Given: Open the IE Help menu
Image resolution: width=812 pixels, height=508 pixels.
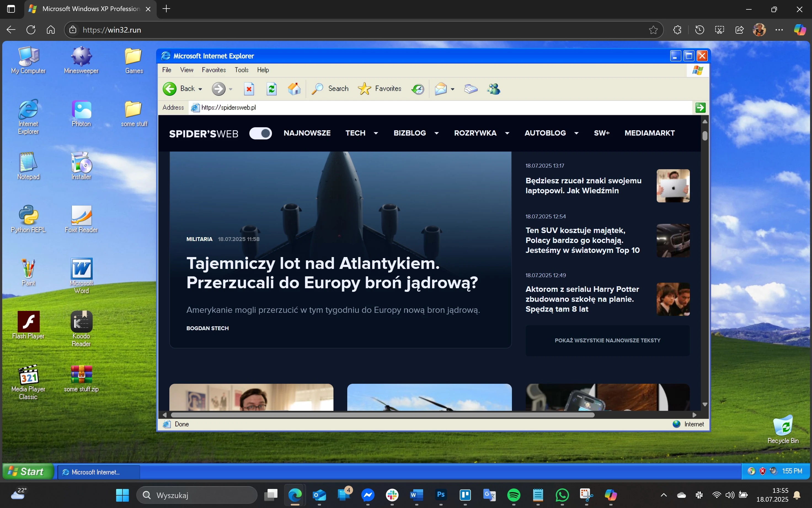Looking at the screenshot, I should (x=263, y=70).
